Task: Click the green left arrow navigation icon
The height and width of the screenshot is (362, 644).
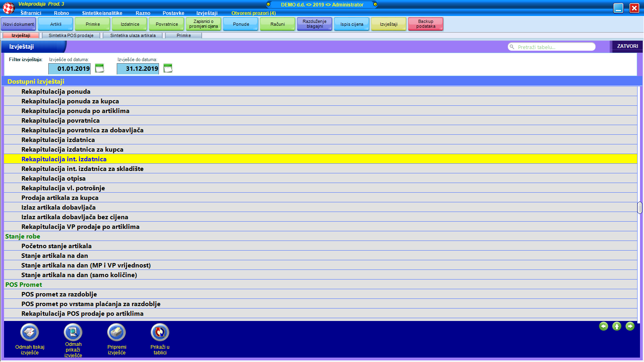Action: (603, 326)
